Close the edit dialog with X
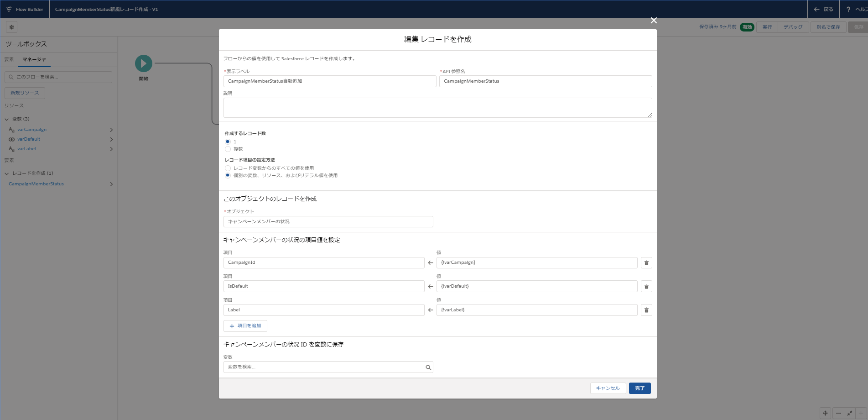Viewport: 868px width, 420px height. (x=654, y=21)
